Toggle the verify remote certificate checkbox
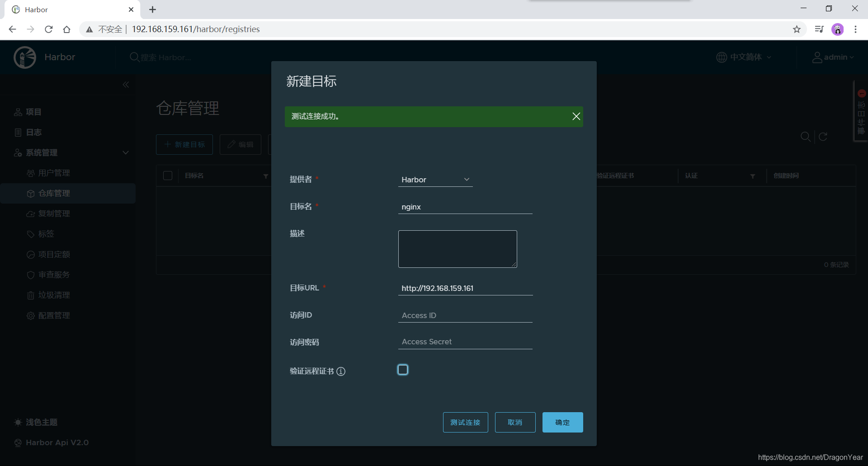Viewport: 868px width, 466px height. pyautogui.click(x=403, y=370)
